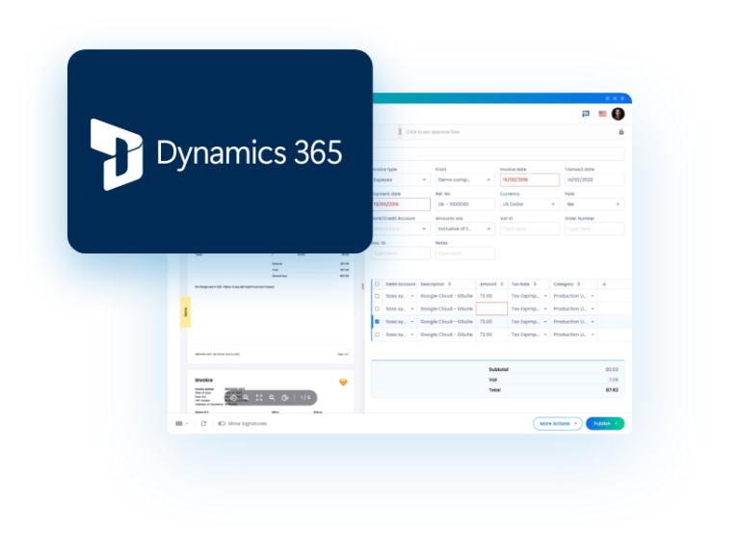This screenshot has height=560, width=740.
Task: Click the refresh icon beside Show Signatures
Action: pos(203,423)
